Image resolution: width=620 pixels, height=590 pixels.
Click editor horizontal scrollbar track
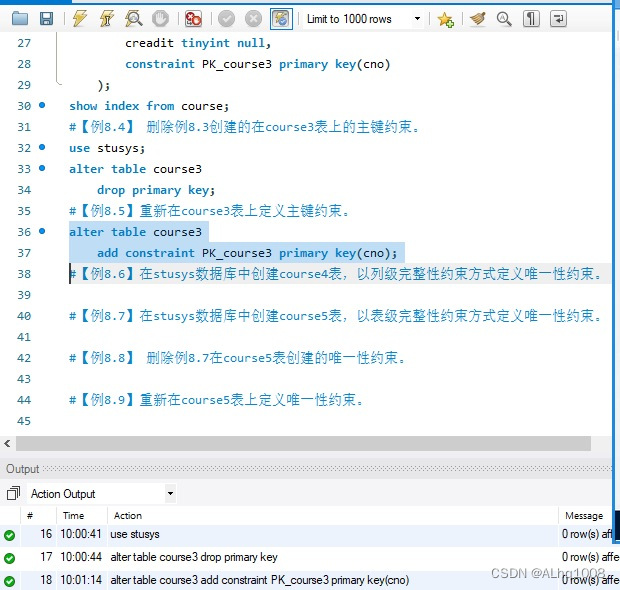pos(303,443)
